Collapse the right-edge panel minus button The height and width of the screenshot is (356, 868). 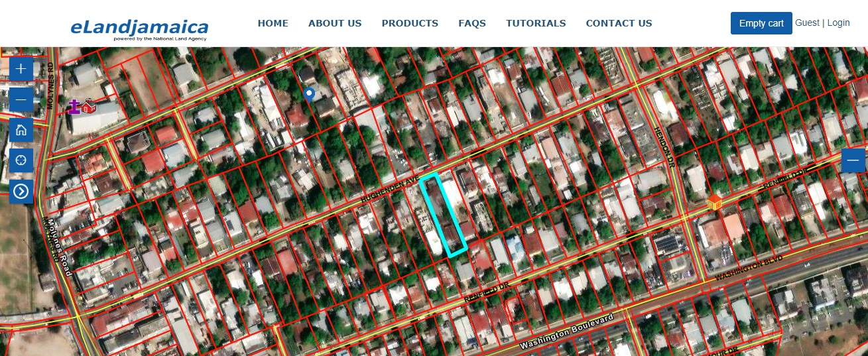[x=853, y=161]
